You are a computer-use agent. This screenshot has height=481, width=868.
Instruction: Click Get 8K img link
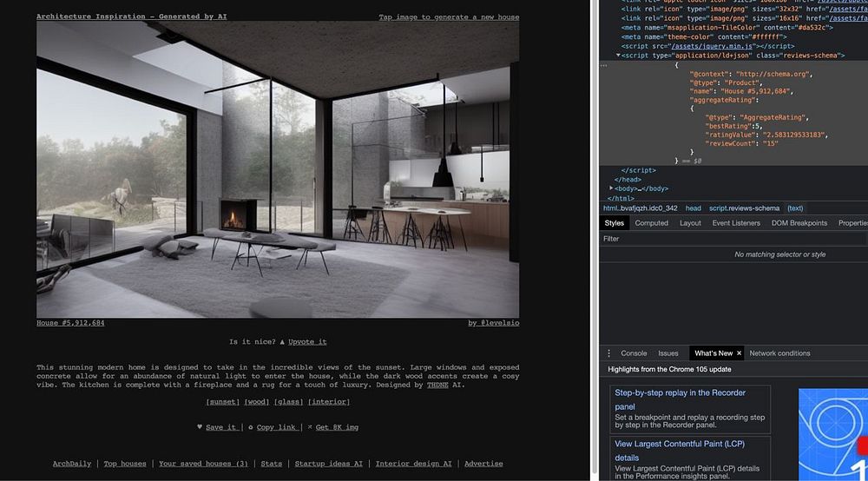tap(337, 427)
